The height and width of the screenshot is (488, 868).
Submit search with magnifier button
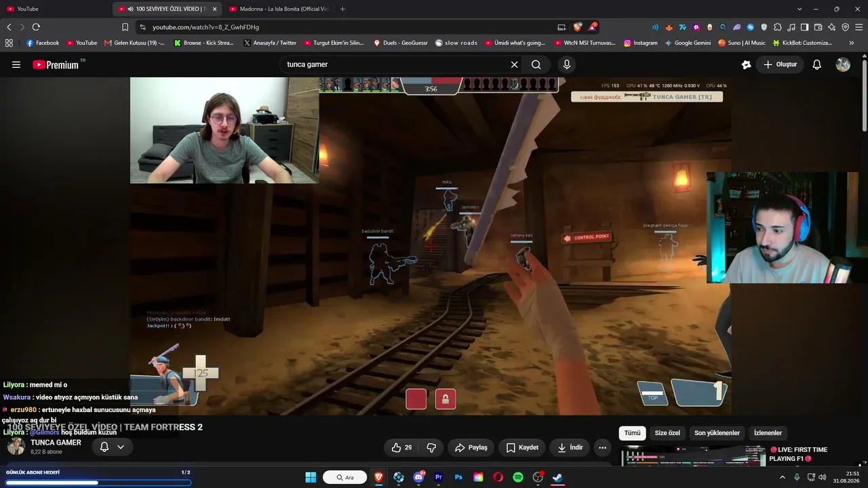pos(536,64)
